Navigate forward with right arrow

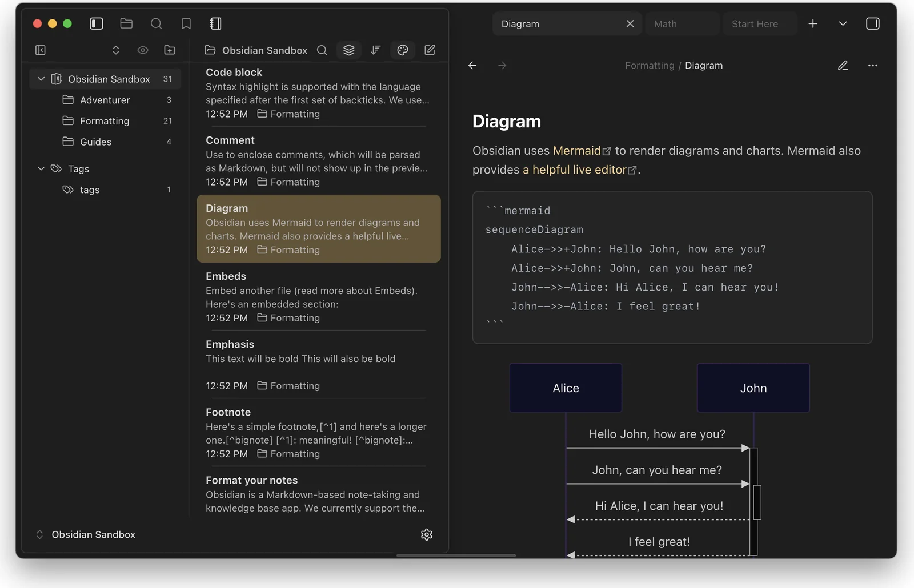click(502, 66)
